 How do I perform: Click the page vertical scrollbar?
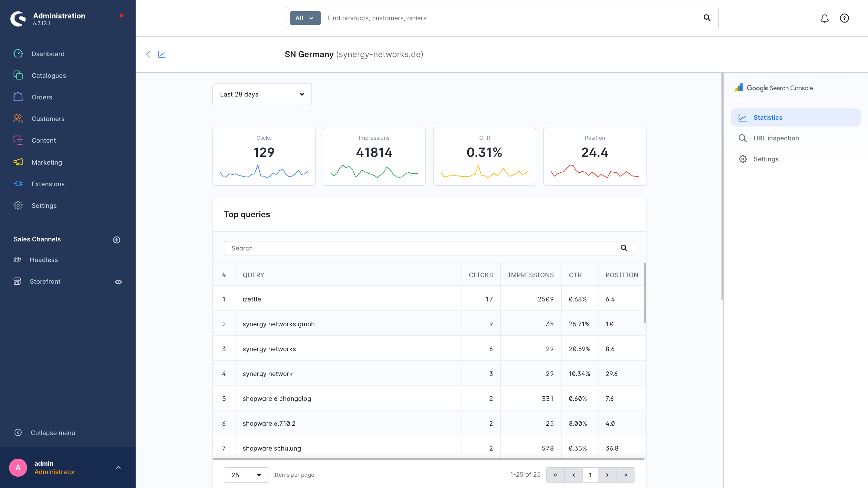click(722, 187)
